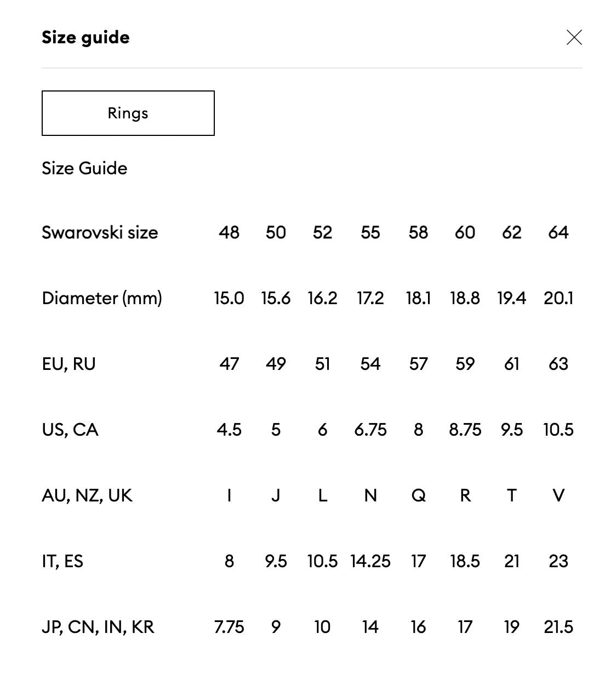Click the EU, RU row label
The image size is (616, 696).
(x=69, y=364)
